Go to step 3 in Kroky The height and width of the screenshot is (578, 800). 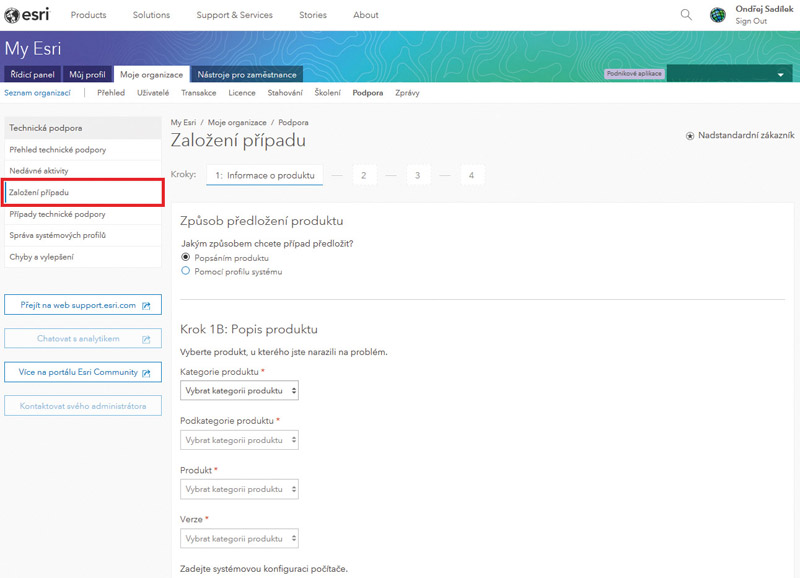coord(417,175)
